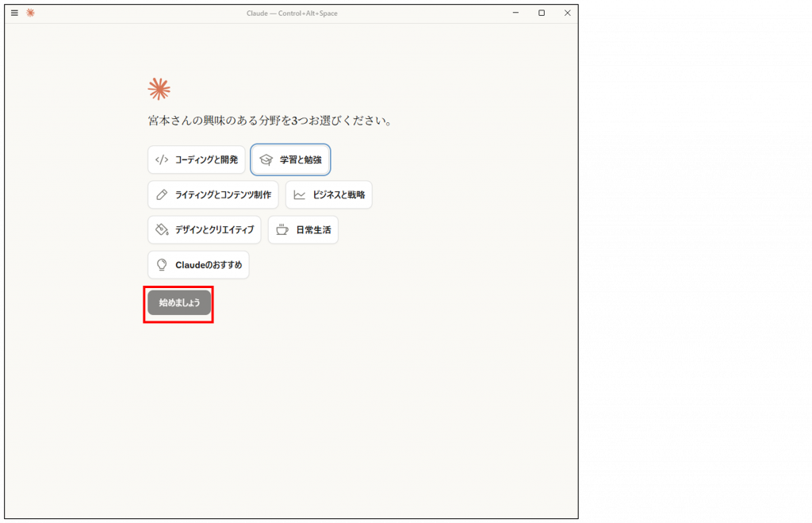Click the coffee cup icon
812x523 pixels.
point(282,229)
